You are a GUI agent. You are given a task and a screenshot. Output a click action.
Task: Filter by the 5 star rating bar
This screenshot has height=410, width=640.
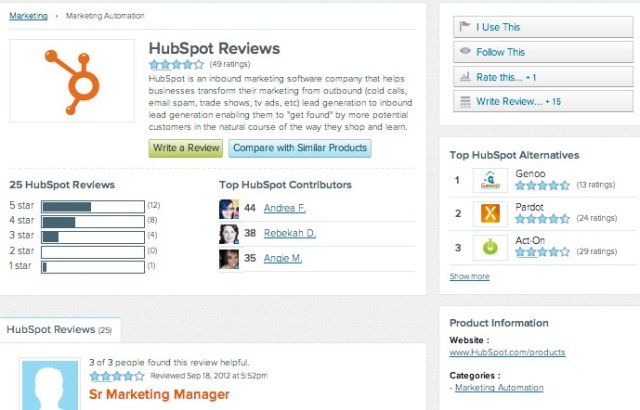tap(93, 206)
